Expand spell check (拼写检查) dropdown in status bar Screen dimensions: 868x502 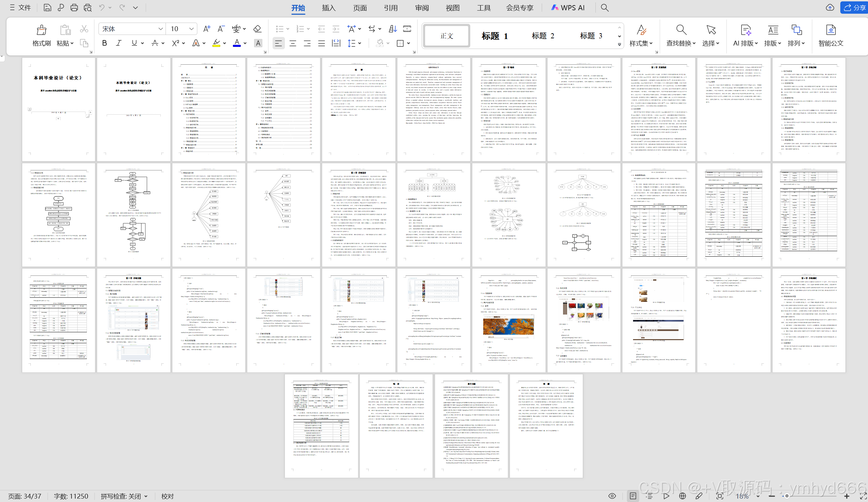(146, 496)
